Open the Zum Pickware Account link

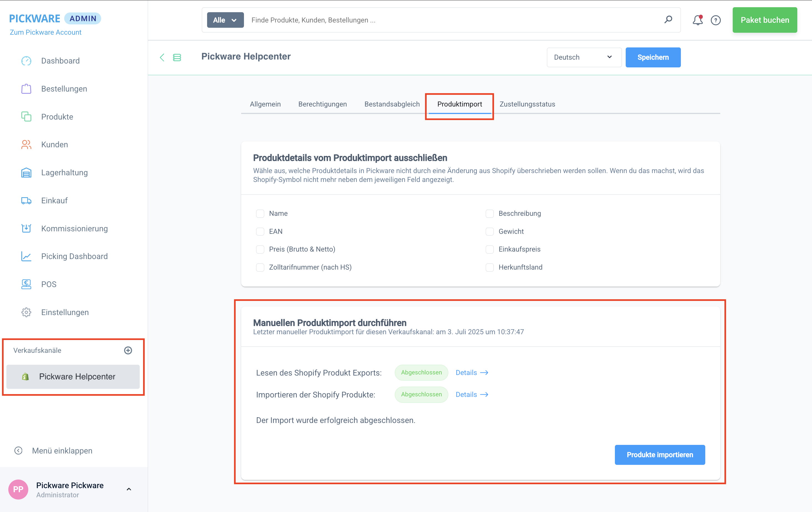pyautogui.click(x=45, y=32)
